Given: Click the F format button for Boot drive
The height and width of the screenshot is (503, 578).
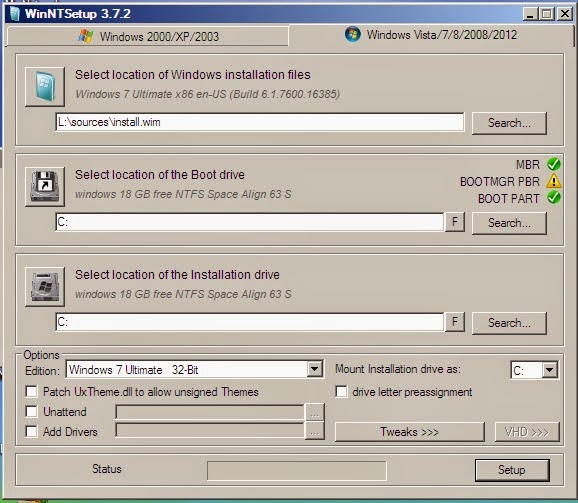Looking at the screenshot, I should coord(455,222).
